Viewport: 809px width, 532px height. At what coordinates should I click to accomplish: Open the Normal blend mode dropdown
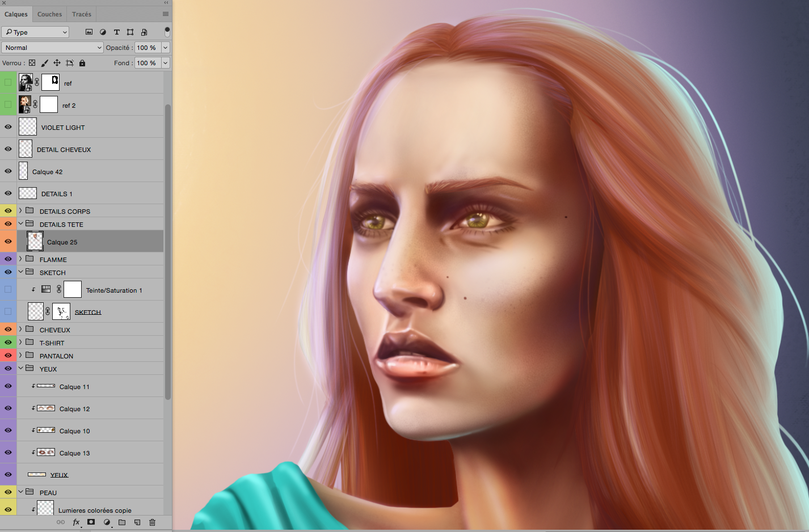52,48
